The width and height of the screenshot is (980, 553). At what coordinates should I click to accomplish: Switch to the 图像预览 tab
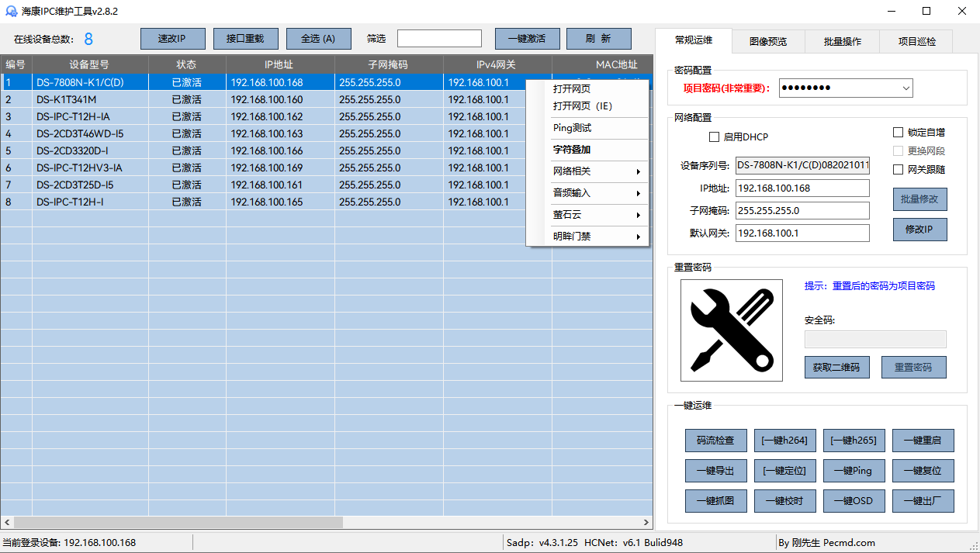768,42
